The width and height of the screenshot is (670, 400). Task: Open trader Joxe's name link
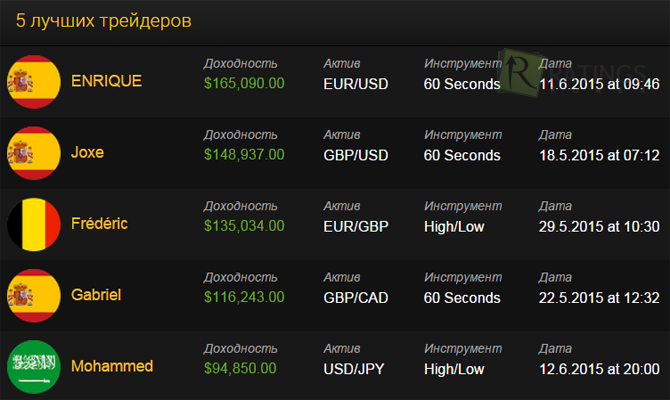pyautogui.click(x=88, y=153)
